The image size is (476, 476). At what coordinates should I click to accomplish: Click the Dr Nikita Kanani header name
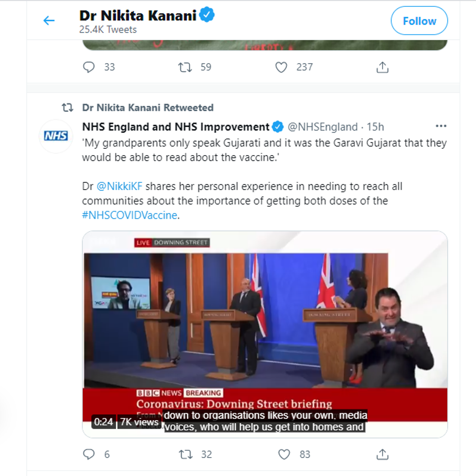click(138, 16)
